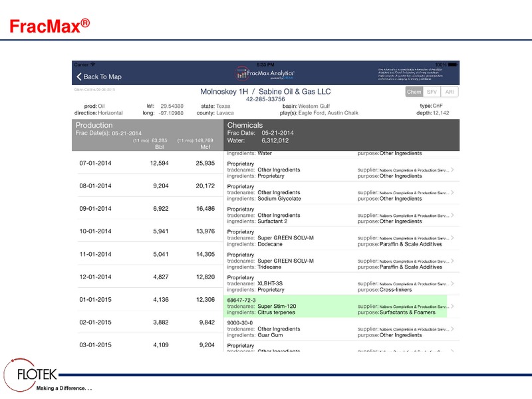The width and height of the screenshot is (532, 399).
Task: Expand Citrus terpenes row chevron
Action: point(452,306)
